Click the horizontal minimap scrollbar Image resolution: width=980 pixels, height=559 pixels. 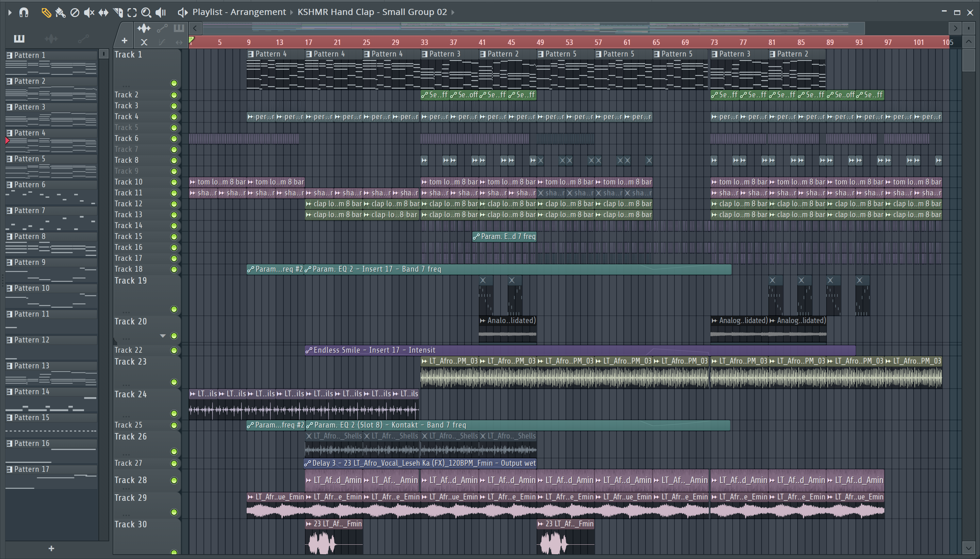533,28
